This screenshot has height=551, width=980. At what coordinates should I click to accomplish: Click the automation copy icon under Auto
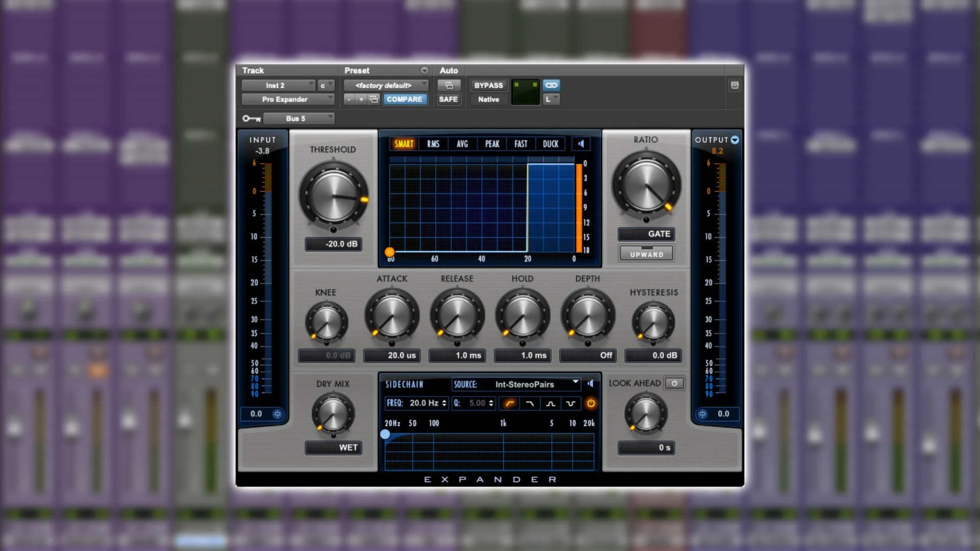coord(449,85)
